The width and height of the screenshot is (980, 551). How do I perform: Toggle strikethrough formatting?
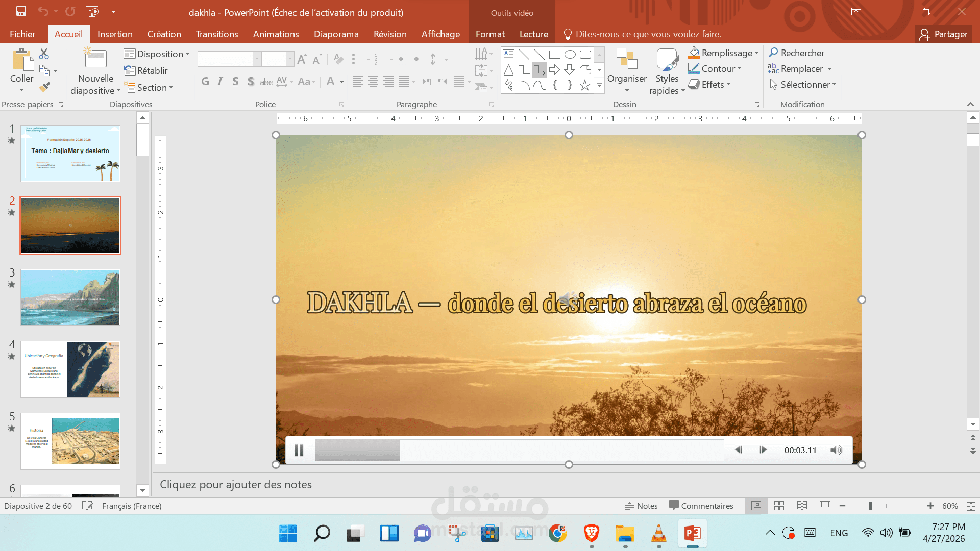click(266, 82)
